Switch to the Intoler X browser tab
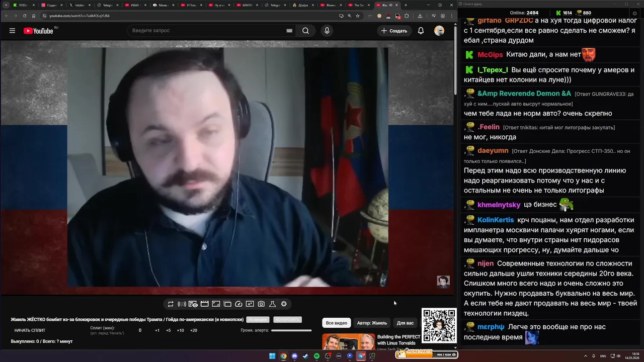This screenshot has height=362, width=644. 79,5
